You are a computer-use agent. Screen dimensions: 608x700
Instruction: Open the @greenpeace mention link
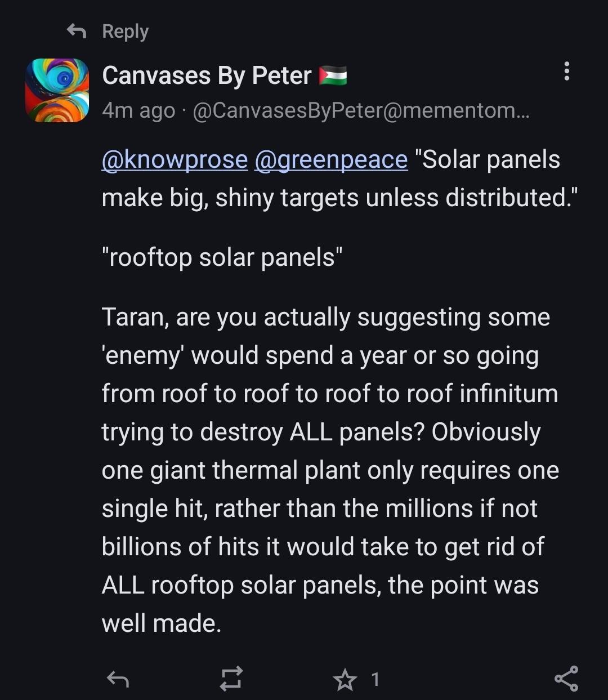331,159
